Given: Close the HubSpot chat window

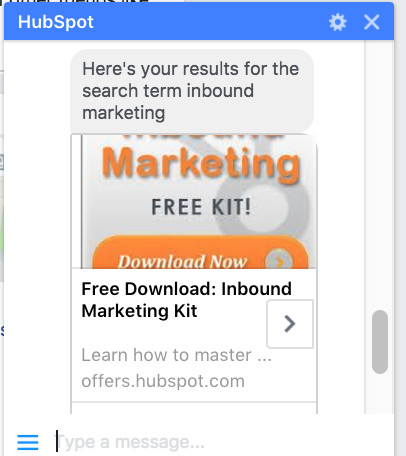Looking at the screenshot, I should pos(371,23).
